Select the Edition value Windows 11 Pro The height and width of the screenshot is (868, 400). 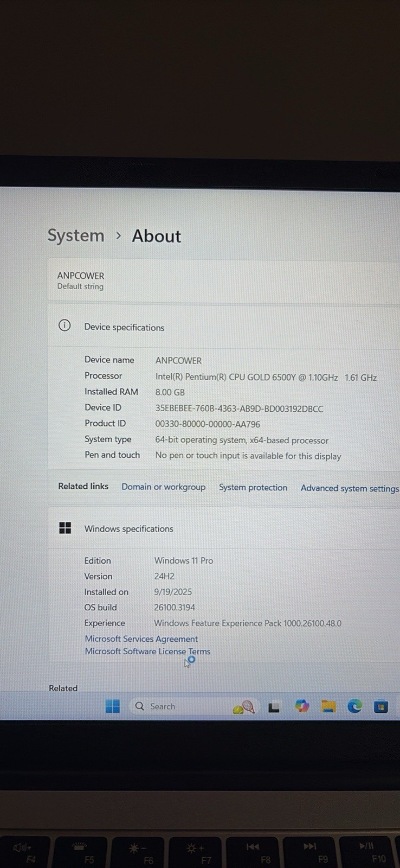(184, 560)
